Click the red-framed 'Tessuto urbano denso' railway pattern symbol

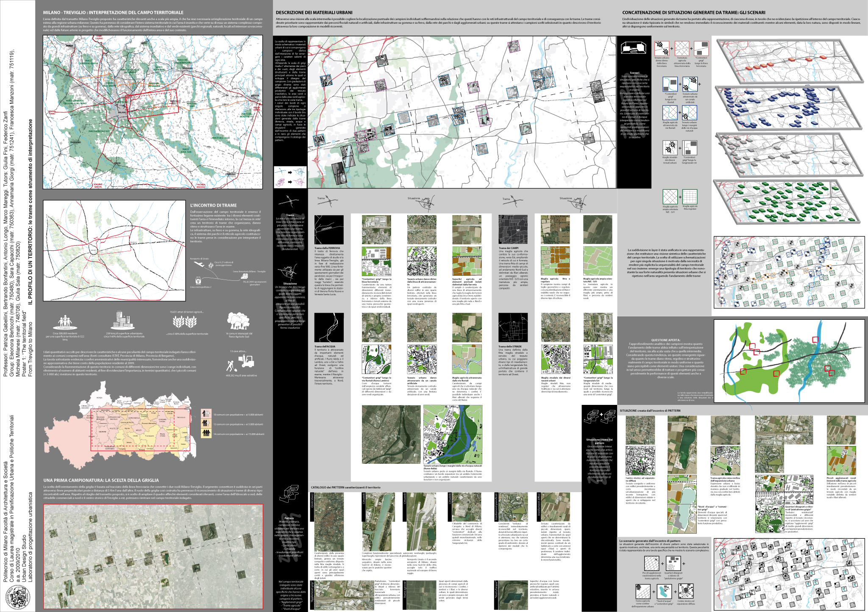662,48
